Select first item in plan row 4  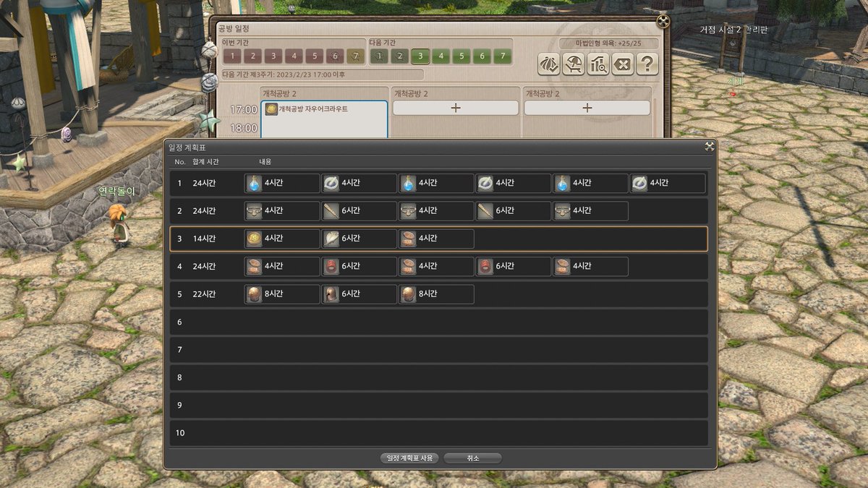(282, 266)
